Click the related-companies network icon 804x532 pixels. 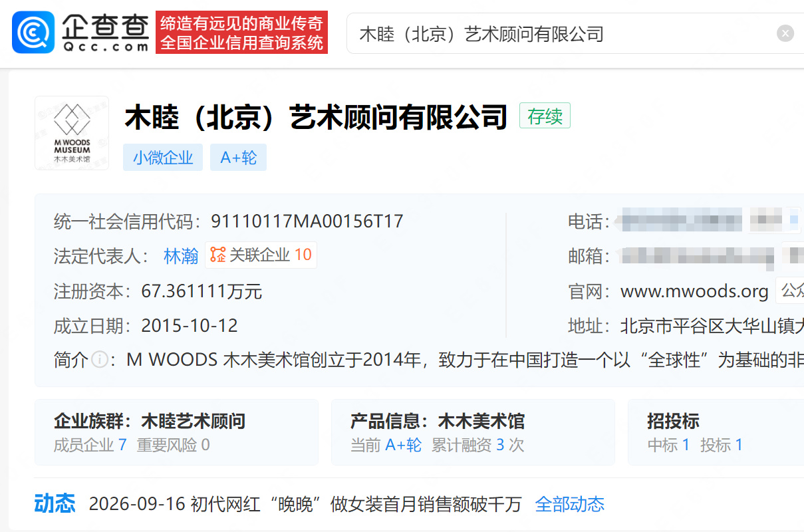218,255
